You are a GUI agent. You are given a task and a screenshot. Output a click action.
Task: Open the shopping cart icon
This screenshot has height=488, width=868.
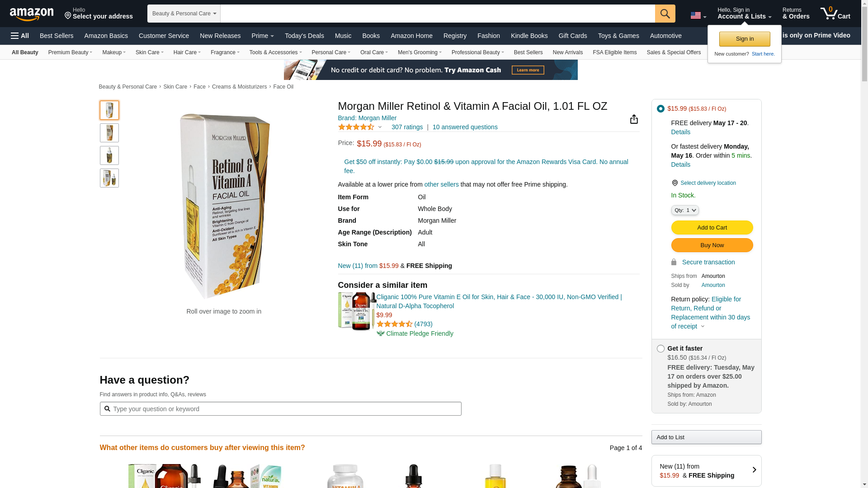pyautogui.click(x=835, y=14)
